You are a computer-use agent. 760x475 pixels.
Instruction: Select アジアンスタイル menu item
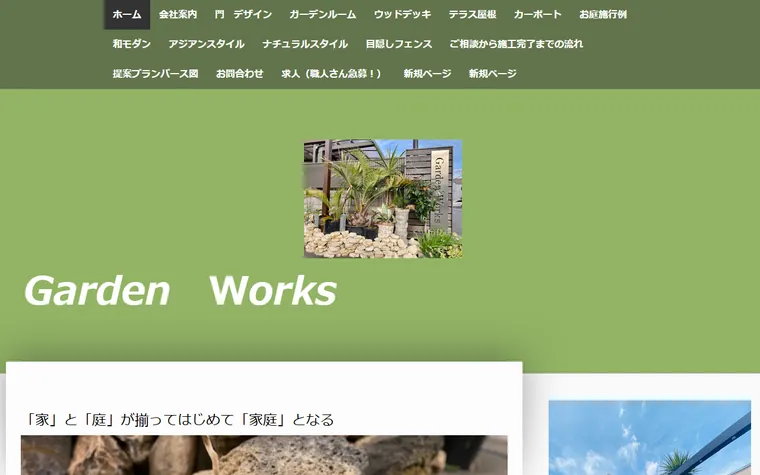(x=206, y=44)
